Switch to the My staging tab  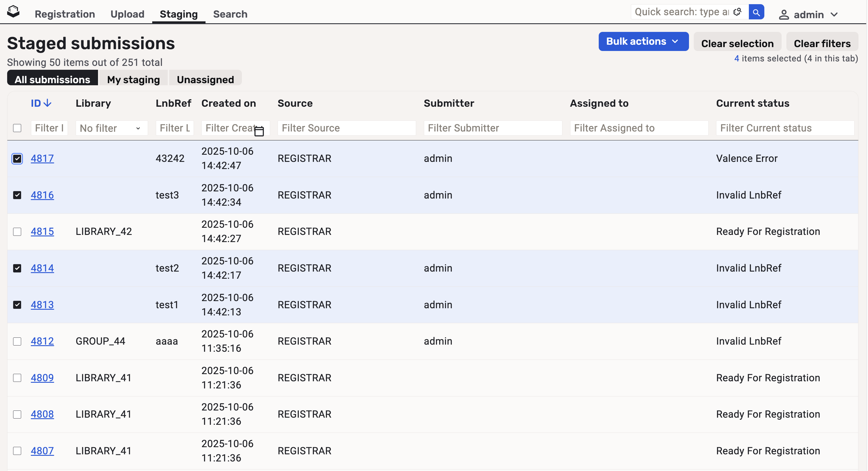tap(133, 80)
